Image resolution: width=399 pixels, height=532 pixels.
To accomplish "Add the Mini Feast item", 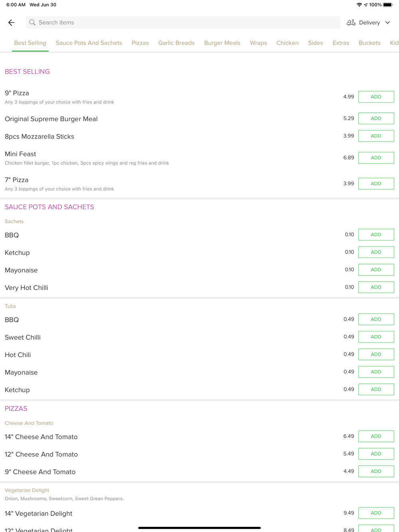I will [376, 158].
